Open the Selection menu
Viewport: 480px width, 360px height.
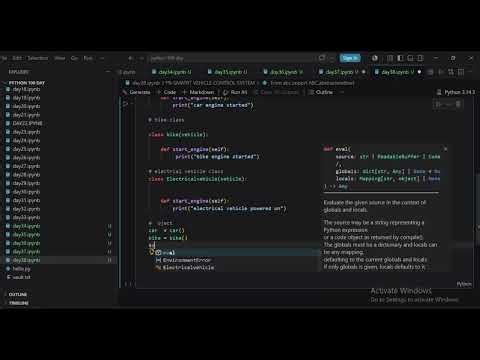coord(38,58)
